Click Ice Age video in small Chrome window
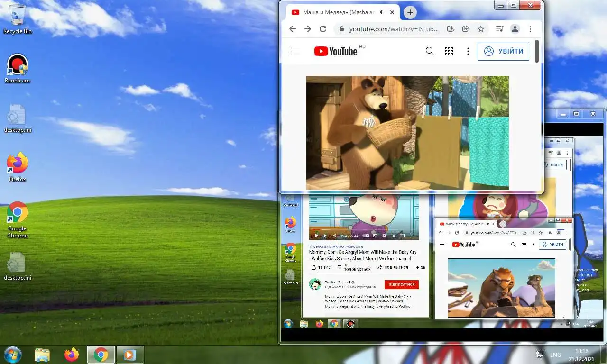 tap(501, 287)
